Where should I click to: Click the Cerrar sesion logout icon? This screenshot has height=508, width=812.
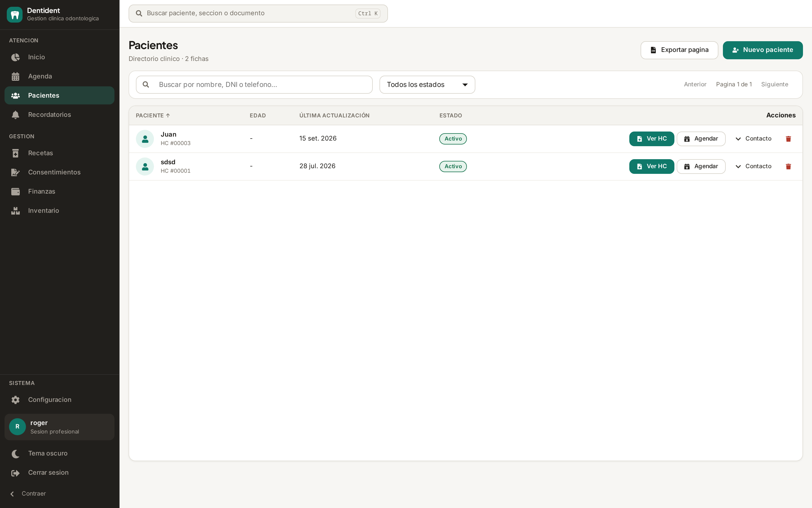click(x=16, y=473)
